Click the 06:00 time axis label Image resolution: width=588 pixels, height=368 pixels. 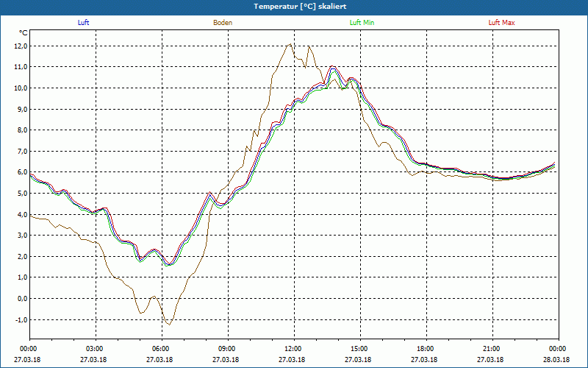[162, 349]
